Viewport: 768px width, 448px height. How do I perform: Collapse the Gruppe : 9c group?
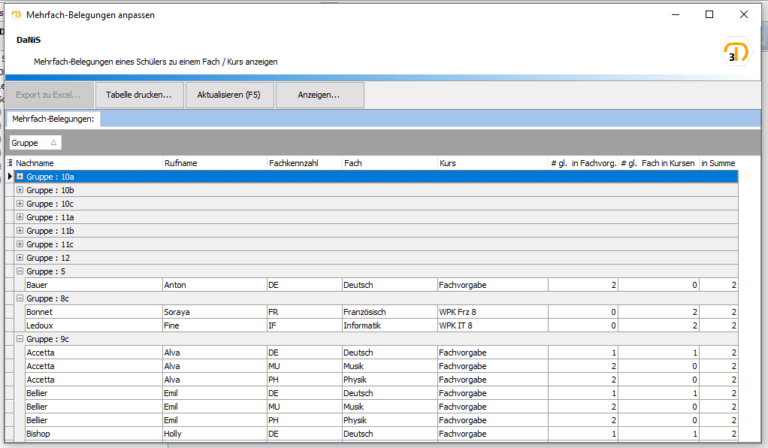pos(20,339)
